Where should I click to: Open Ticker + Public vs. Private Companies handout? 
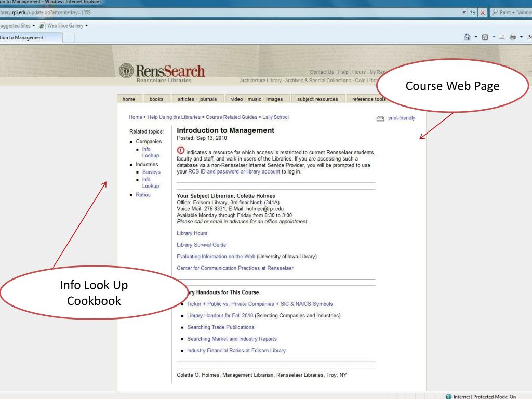point(260,304)
